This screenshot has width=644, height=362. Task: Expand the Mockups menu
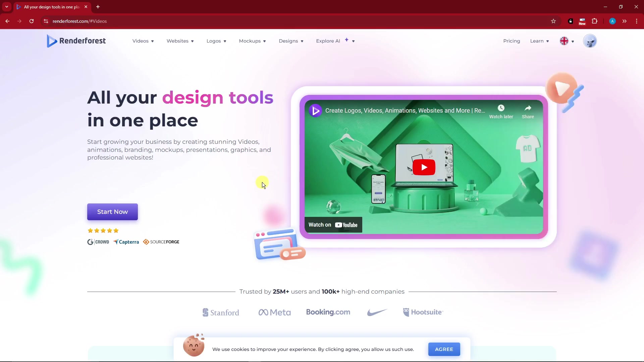[252, 41]
